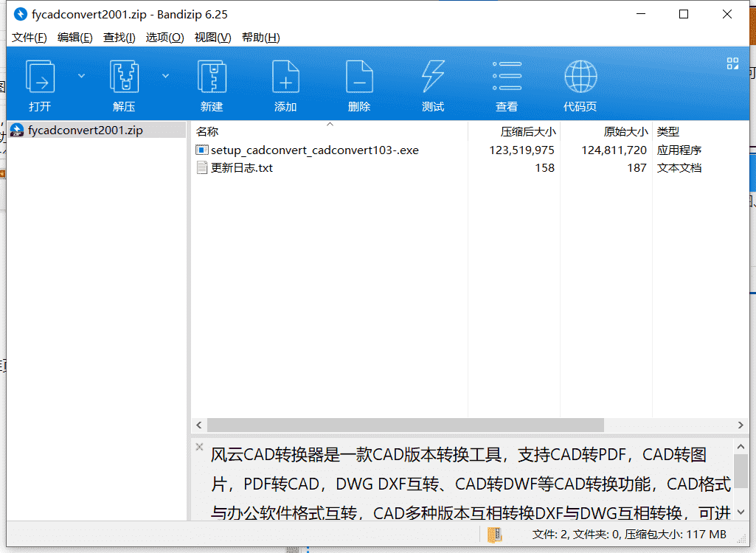The width and height of the screenshot is (756, 553).
Task: Select the 更新日志.txt file row
Action: [x=470, y=168]
